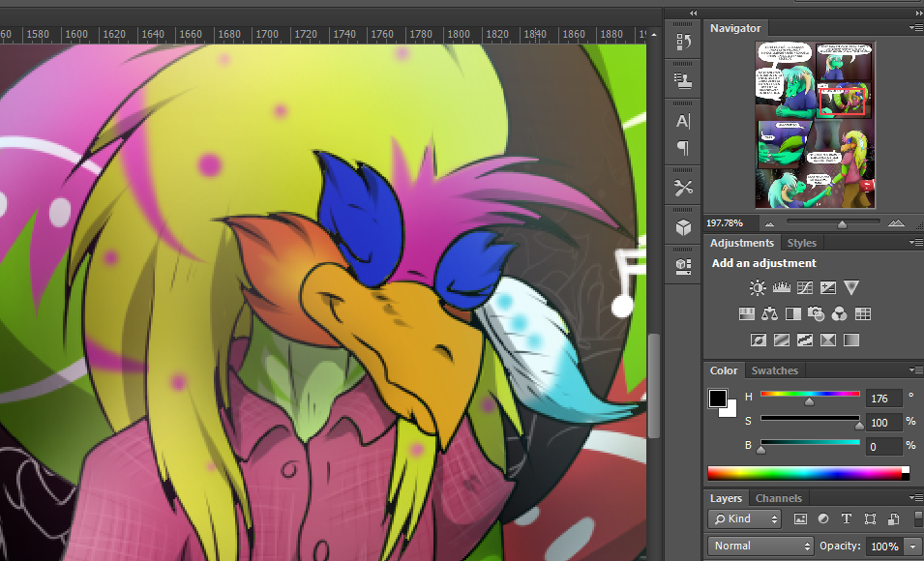Add a Color Balance adjustment
Image resolution: width=924 pixels, height=561 pixels.
770,313
